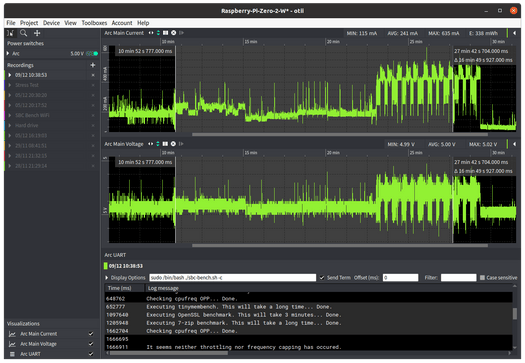
Task: Select the zoom magnifier tool
Action: click(23, 33)
